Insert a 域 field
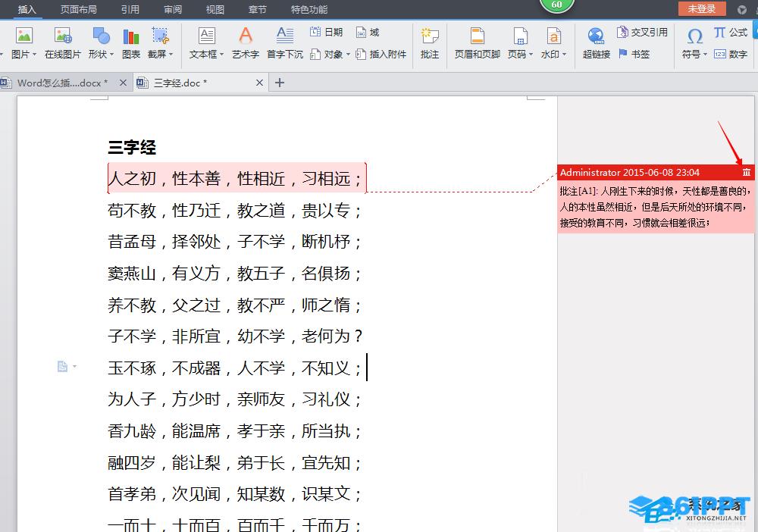The image size is (758, 532). (368, 32)
